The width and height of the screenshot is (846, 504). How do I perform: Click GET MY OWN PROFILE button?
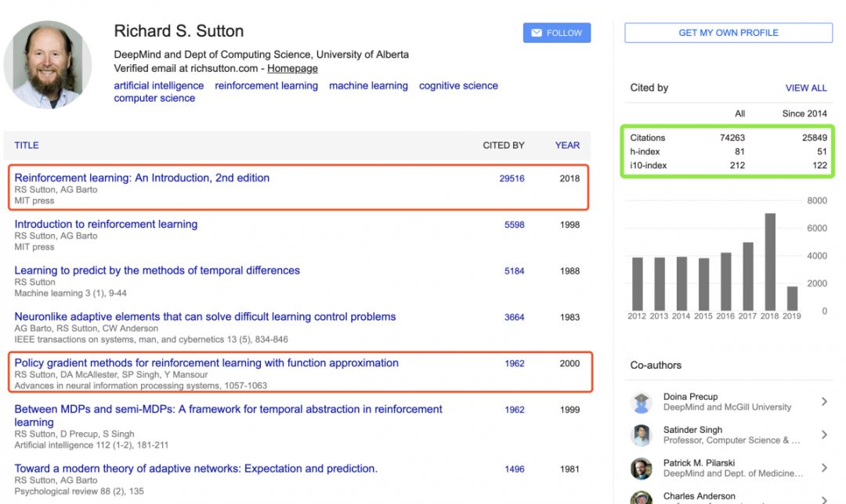point(728,33)
